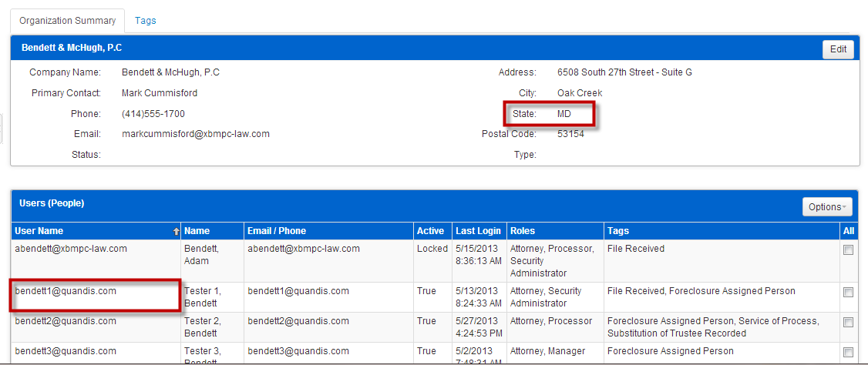Select user name bendett3@quandis.com
The width and height of the screenshot is (868, 365).
[66, 350]
